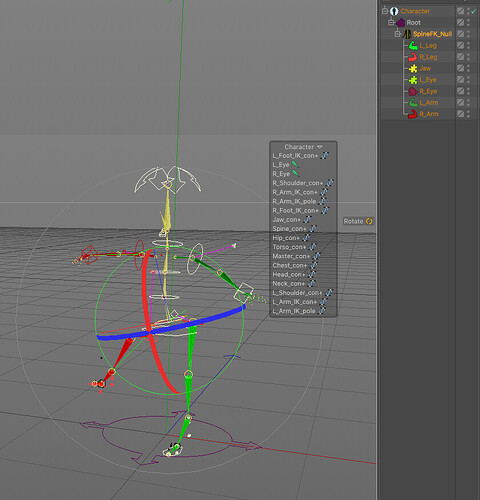Click the green L_Leg limb icon

coord(413,46)
